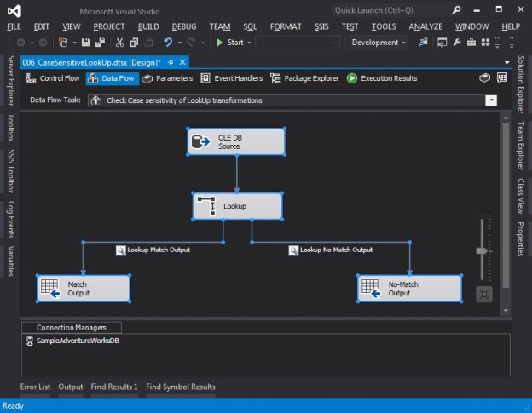Undo the last action using the toolbar
Viewport: 532px width, 413px height.
tap(168, 43)
